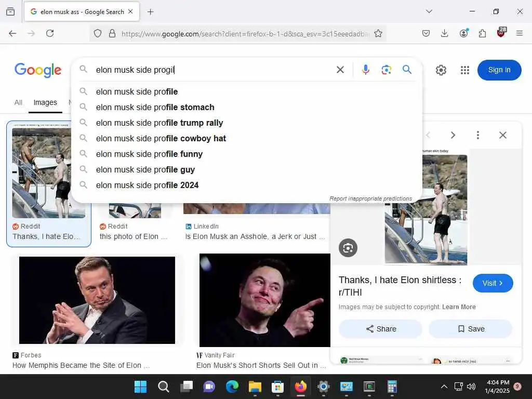The width and height of the screenshot is (532, 399).
Task: Open Windows taskbar search
Action: (163, 387)
